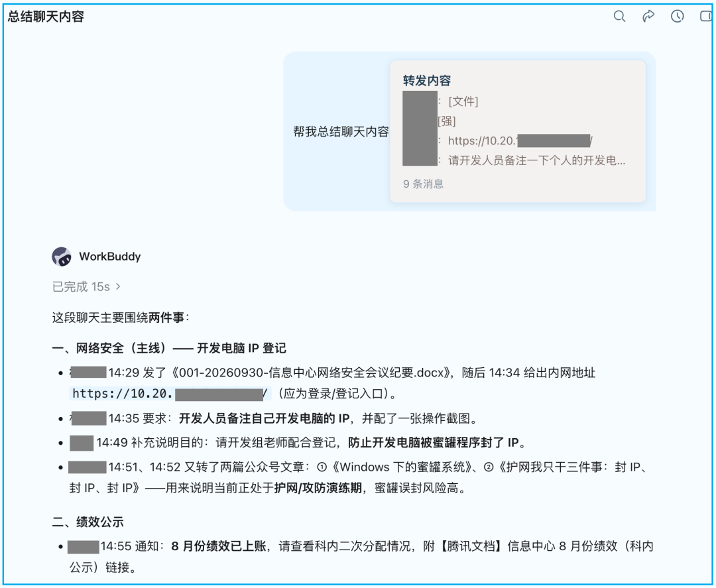Click the https://10.20 link in forwarded card

(520, 141)
